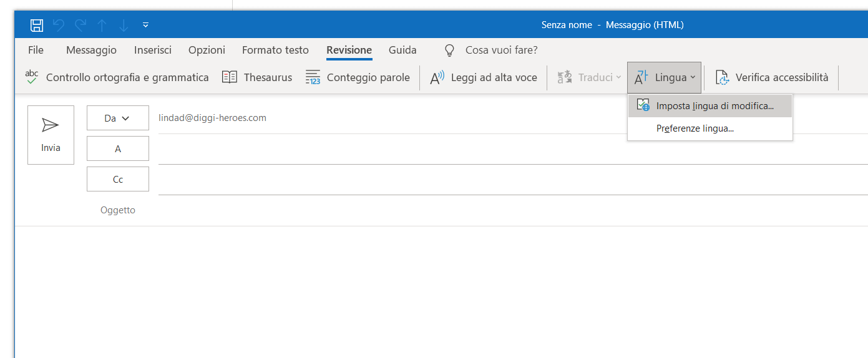Open the Thesaurus tool
Image resolution: width=868 pixels, height=358 pixels.
pyautogui.click(x=257, y=77)
